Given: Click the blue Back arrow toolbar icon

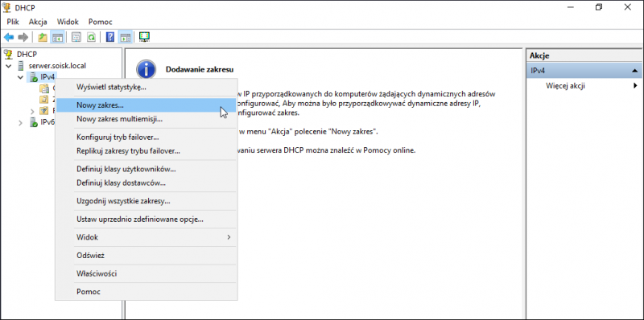Looking at the screenshot, I should tap(9, 37).
